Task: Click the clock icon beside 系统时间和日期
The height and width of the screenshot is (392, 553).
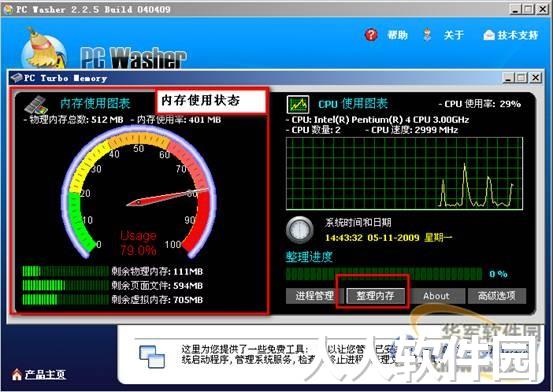Action: tap(299, 230)
